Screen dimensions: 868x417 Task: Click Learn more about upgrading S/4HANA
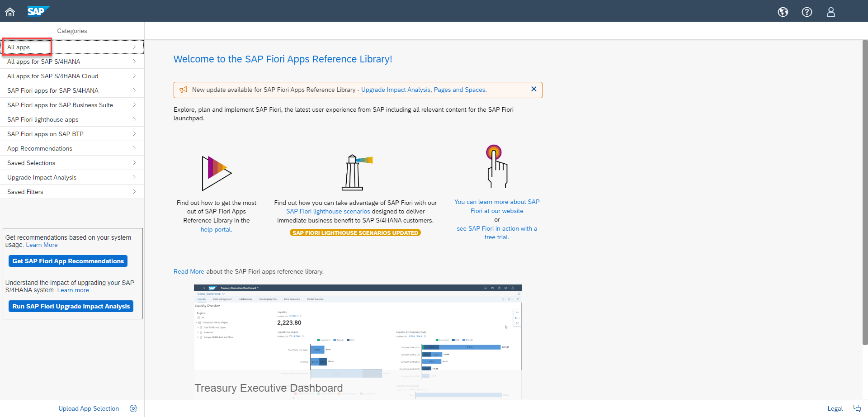click(x=73, y=290)
